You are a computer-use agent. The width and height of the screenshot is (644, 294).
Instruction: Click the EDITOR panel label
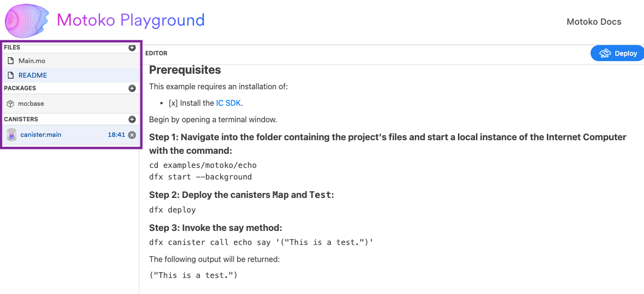click(156, 53)
